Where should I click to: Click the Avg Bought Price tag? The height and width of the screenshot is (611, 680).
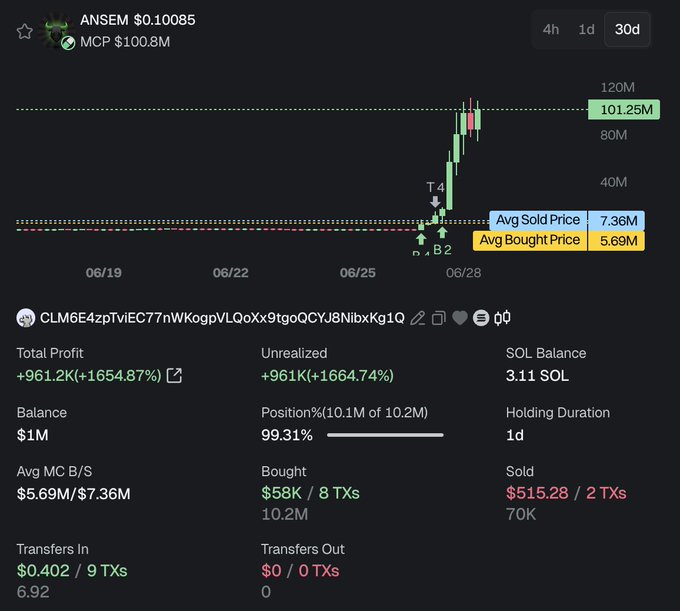pyautogui.click(x=530, y=241)
